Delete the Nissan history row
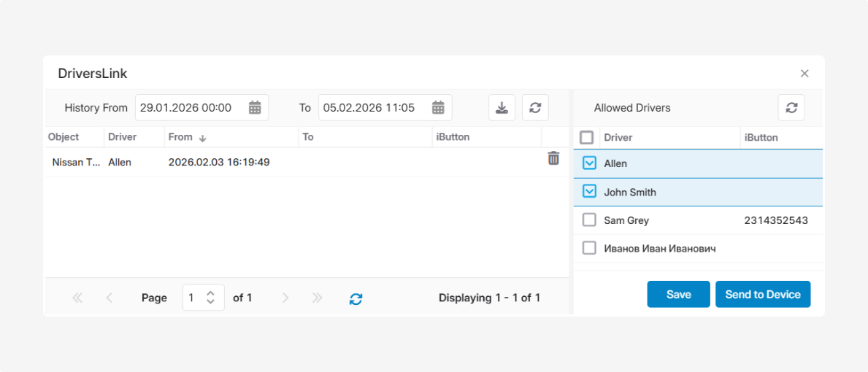The width and height of the screenshot is (868, 372). pos(553,158)
